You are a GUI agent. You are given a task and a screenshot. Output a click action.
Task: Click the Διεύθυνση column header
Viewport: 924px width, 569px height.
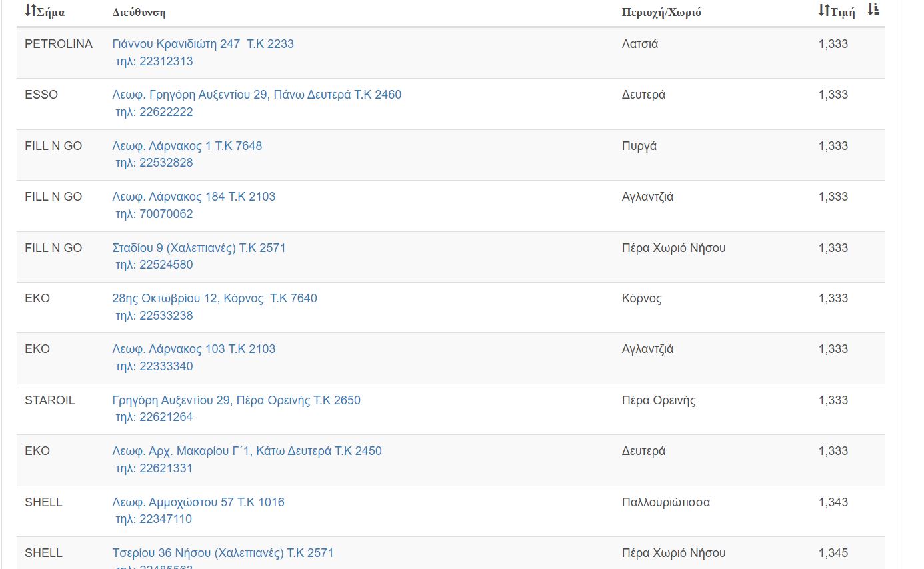tap(139, 13)
